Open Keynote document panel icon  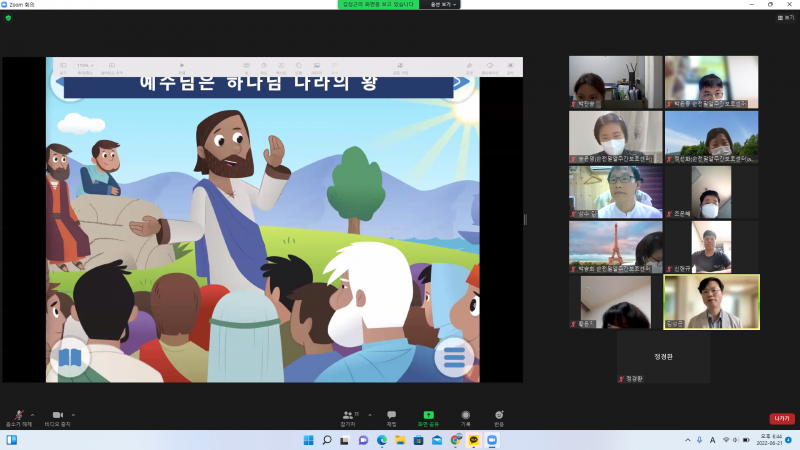[x=510, y=67]
